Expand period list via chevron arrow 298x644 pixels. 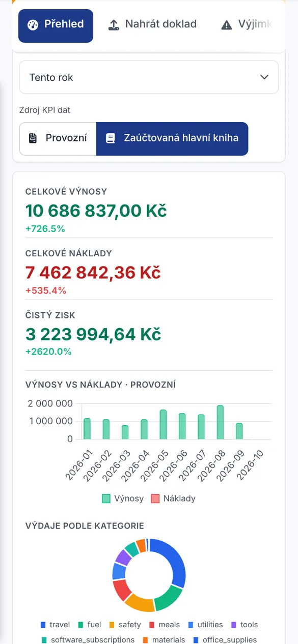pyautogui.click(x=264, y=77)
